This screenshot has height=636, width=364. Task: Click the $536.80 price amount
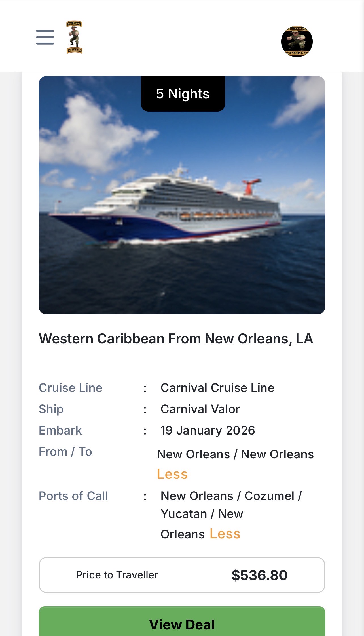pyautogui.click(x=259, y=575)
